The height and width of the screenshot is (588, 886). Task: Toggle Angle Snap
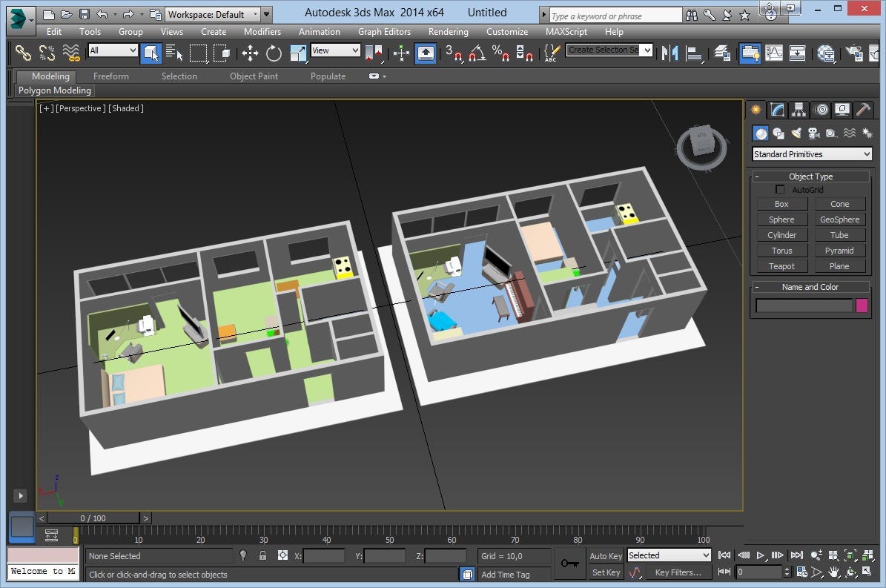[x=477, y=53]
